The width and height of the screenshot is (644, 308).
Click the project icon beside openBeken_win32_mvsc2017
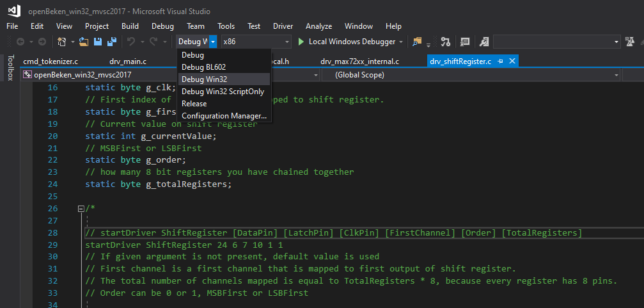click(27, 75)
